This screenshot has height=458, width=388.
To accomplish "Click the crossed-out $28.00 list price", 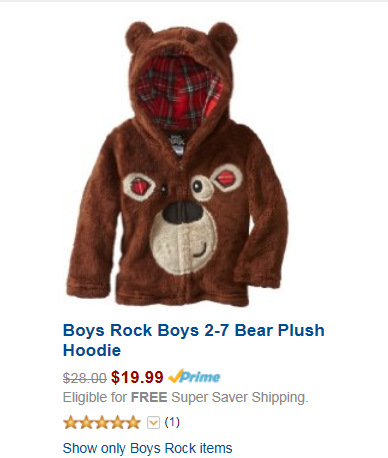I will pyautogui.click(x=85, y=378).
